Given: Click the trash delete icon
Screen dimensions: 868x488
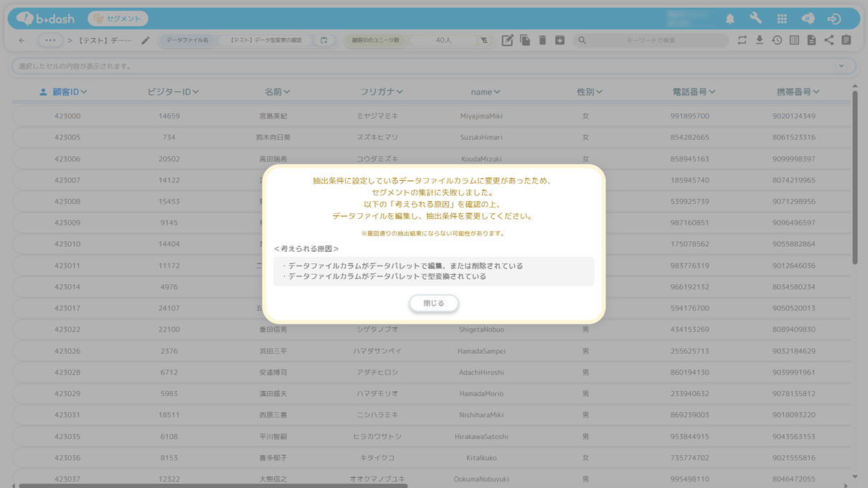Looking at the screenshot, I should 542,41.
